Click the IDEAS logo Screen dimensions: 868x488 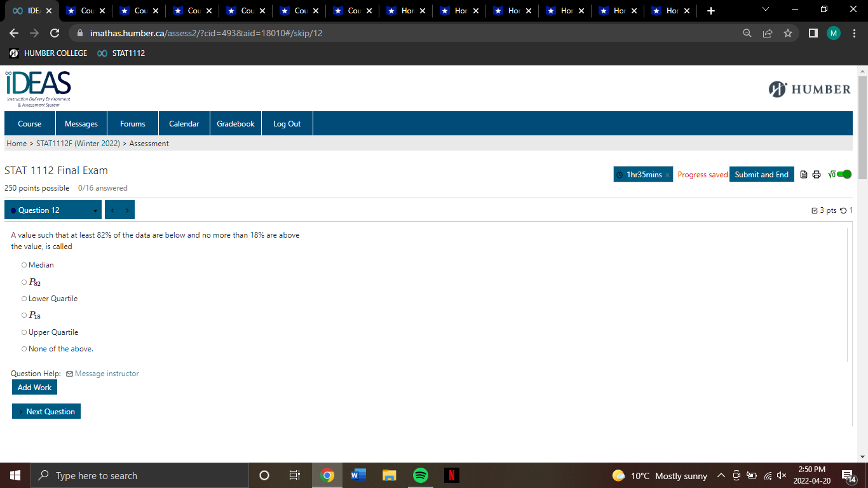(x=37, y=86)
